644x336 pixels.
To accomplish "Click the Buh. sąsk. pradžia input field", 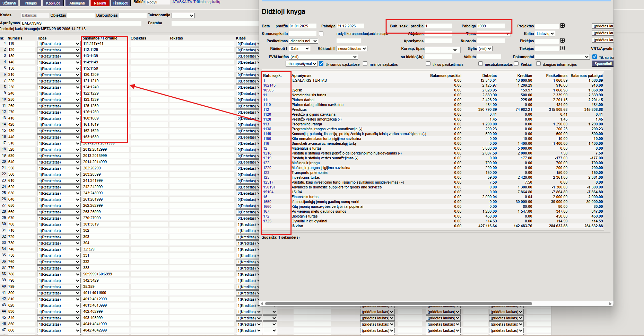I will click(438, 26).
